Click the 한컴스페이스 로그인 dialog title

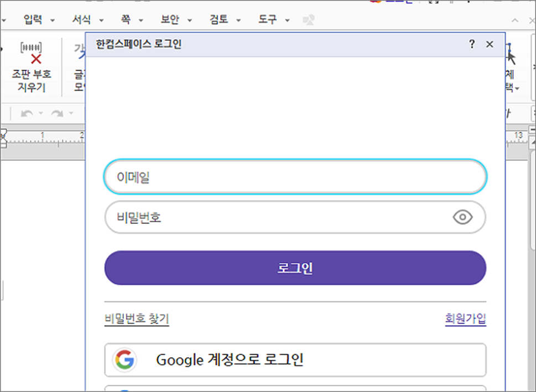[x=138, y=44]
